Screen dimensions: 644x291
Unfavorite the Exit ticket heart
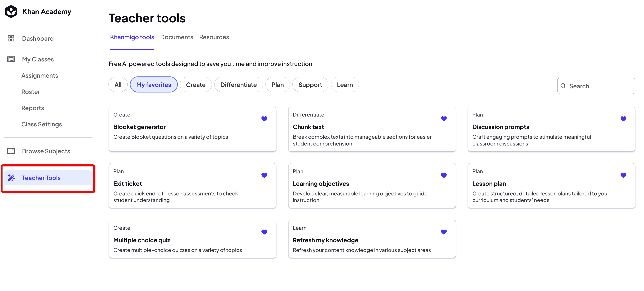264,175
